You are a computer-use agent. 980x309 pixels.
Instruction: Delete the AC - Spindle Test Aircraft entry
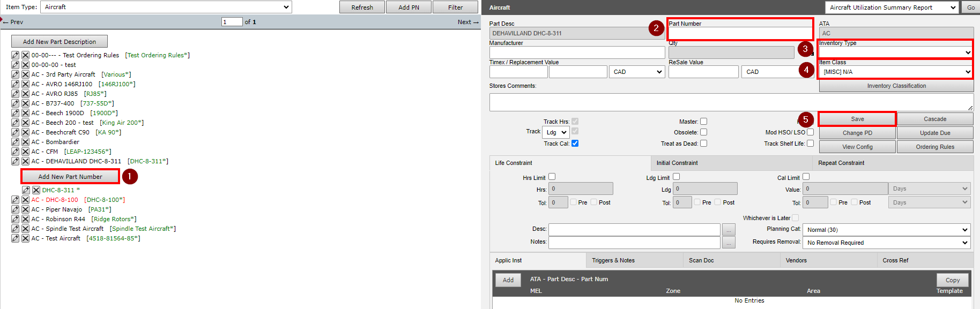[x=25, y=229]
